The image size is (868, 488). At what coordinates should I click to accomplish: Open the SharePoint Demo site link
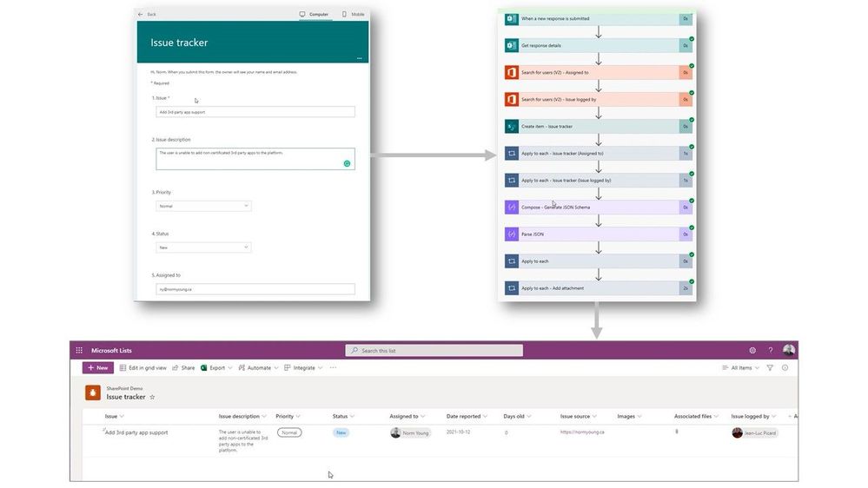124,388
